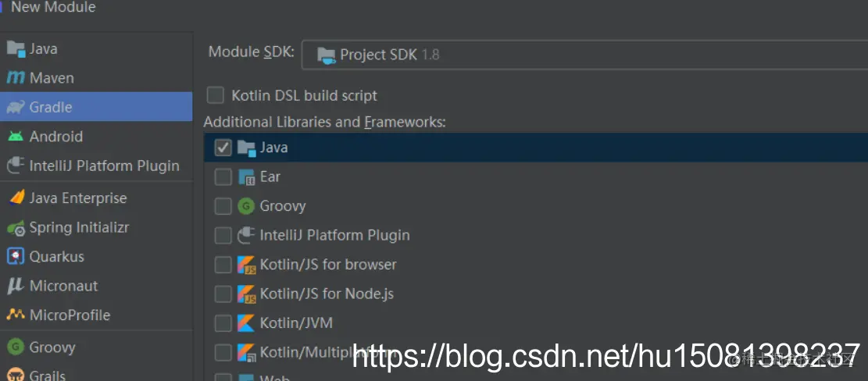Click the Micronaut mu icon

(16, 286)
